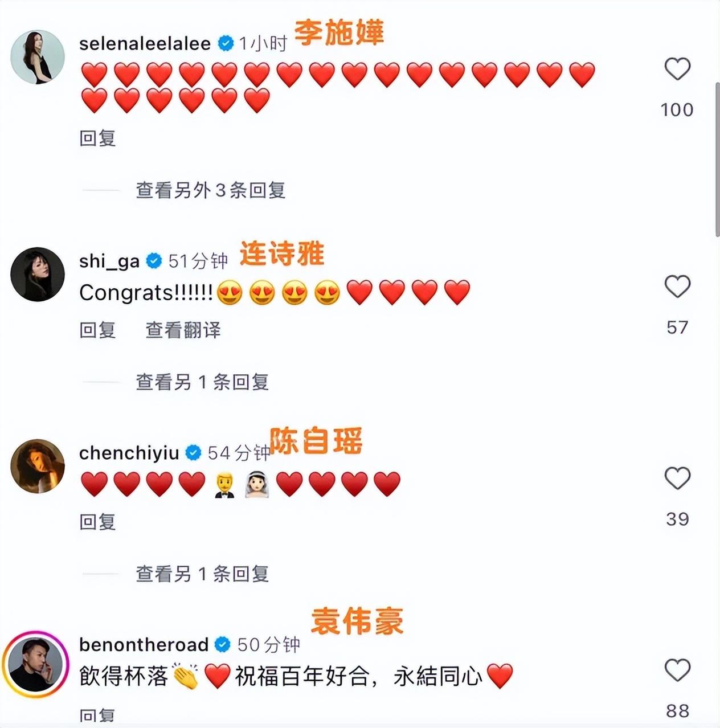Image resolution: width=720 pixels, height=728 pixels.
Task: Click verified badge beside chenchiyiu
Action: 194,453
